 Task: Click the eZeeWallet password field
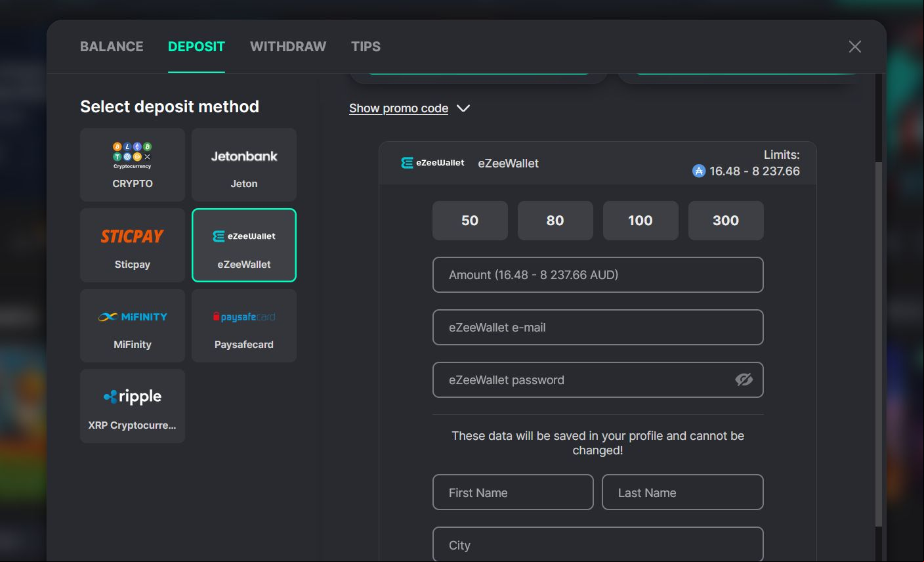(598, 379)
